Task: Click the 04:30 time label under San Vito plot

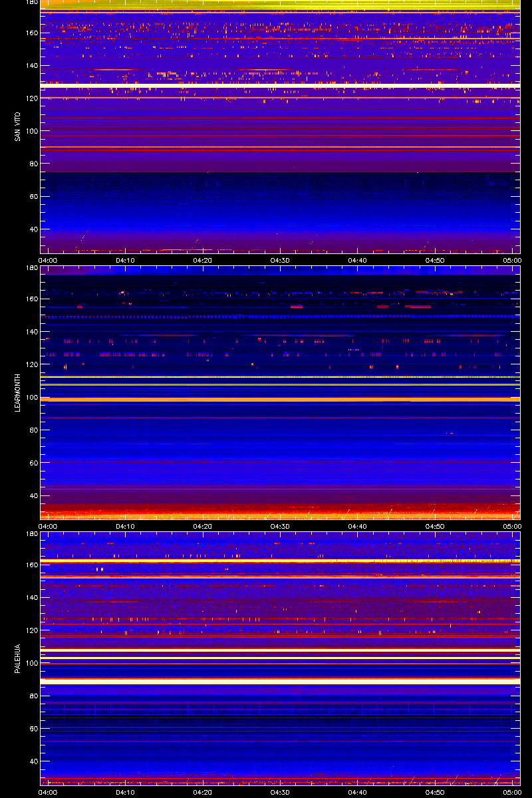Action: [280, 261]
